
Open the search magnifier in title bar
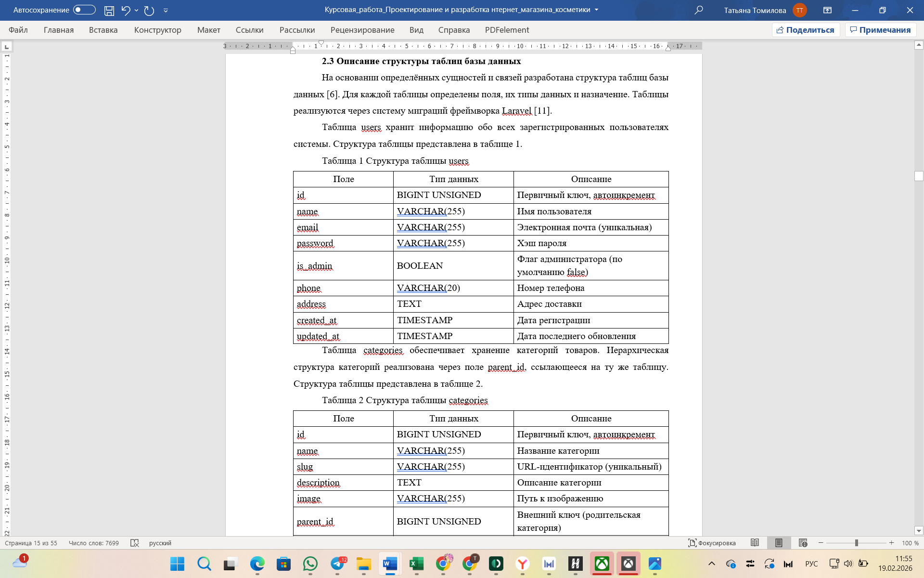click(699, 10)
